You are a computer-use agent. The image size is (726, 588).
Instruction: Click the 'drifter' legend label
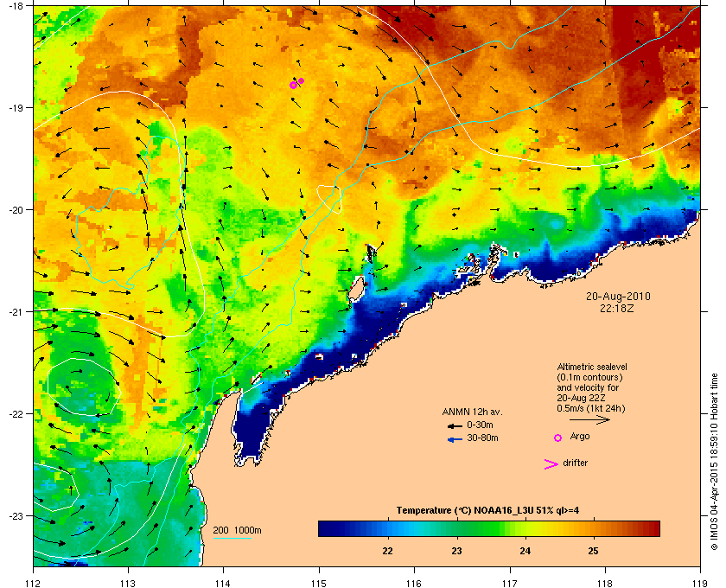tap(575, 463)
